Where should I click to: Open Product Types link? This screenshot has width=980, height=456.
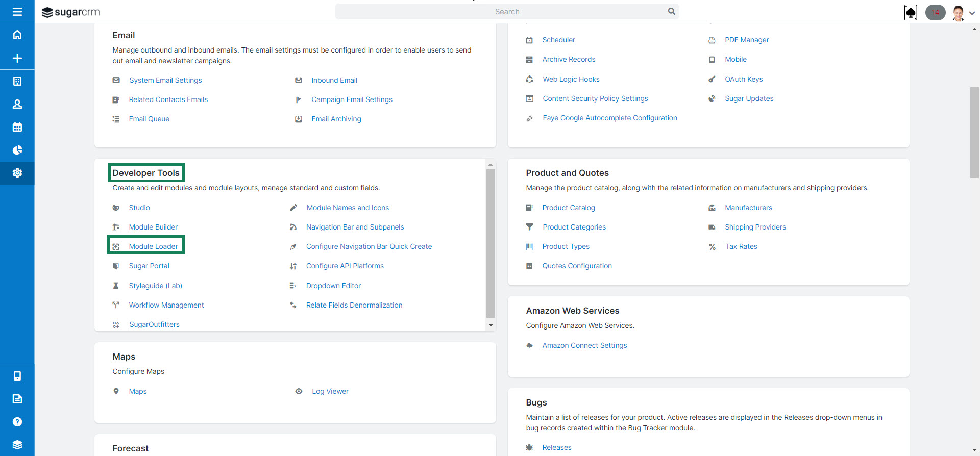click(566, 246)
